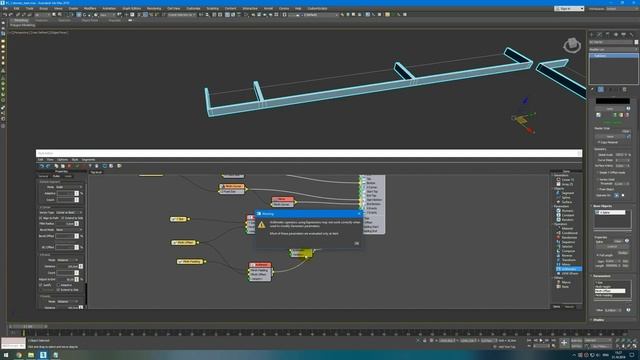Select the highlighted Arithmetic operator item
640x360 pixels.
569,269
